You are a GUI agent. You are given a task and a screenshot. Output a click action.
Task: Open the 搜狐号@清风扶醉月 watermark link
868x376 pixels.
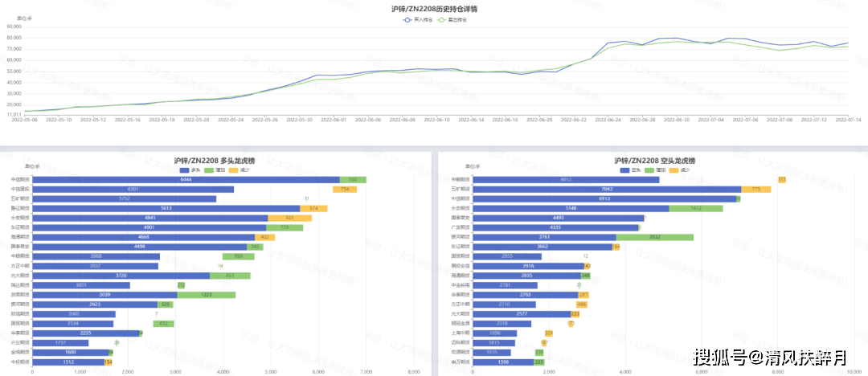[770, 355]
